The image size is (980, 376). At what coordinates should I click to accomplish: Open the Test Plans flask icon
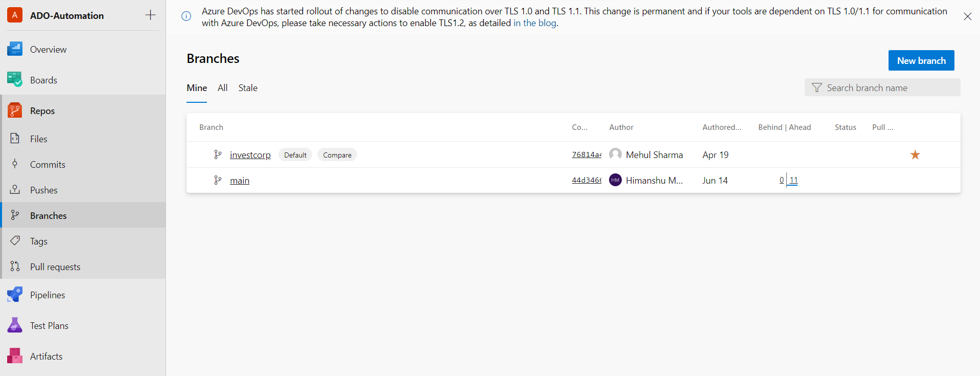point(15,325)
